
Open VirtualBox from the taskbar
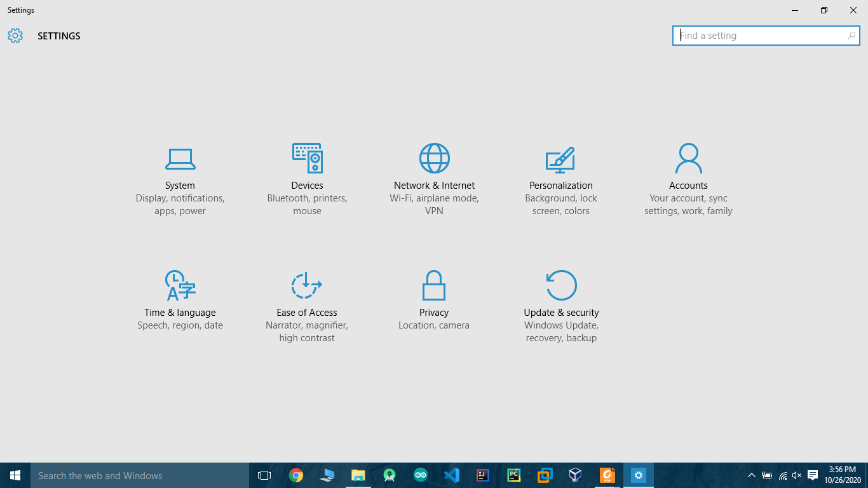(576, 475)
